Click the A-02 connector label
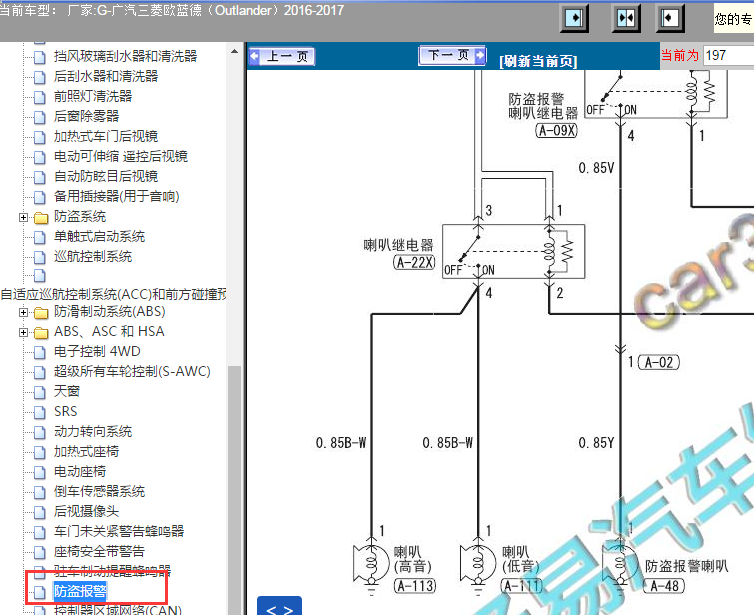 659,362
